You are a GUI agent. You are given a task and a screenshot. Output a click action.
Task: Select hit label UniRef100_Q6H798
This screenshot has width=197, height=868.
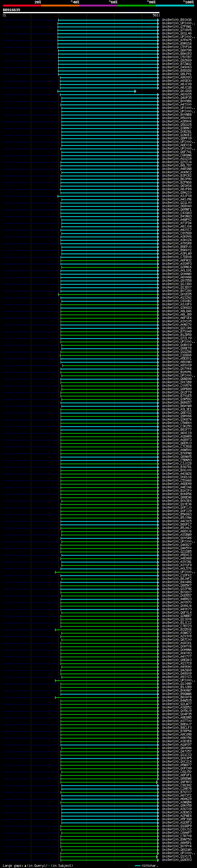(177, 50)
